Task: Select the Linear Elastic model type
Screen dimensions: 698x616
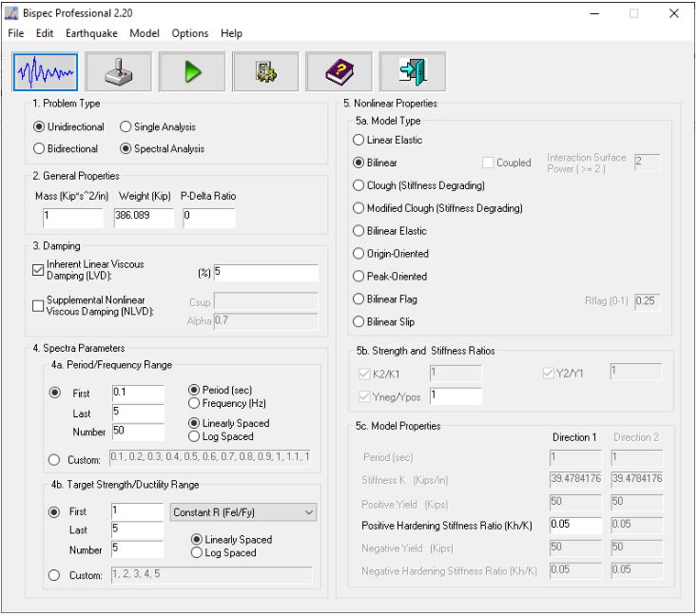Action: [346, 140]
